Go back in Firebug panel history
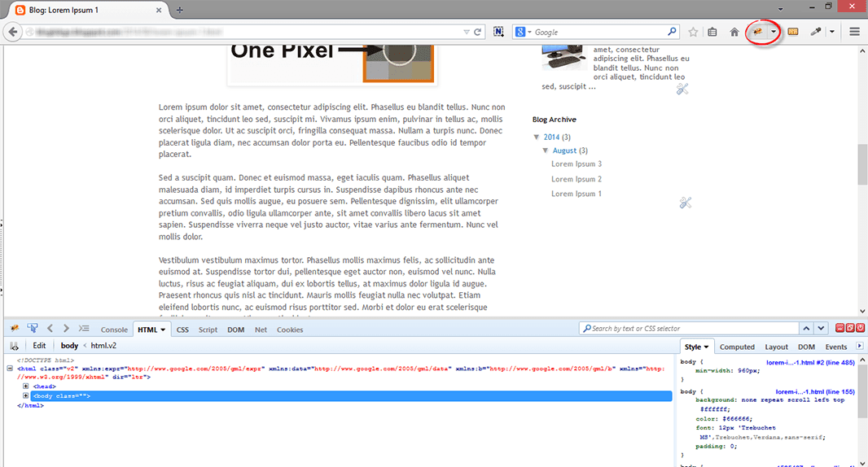This screenshot has width=868, height=467. pos(50,329)
